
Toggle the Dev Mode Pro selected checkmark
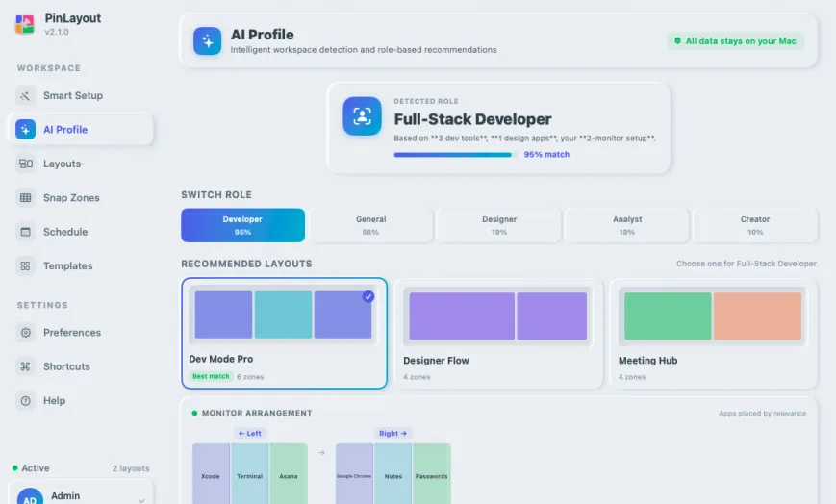368,296
